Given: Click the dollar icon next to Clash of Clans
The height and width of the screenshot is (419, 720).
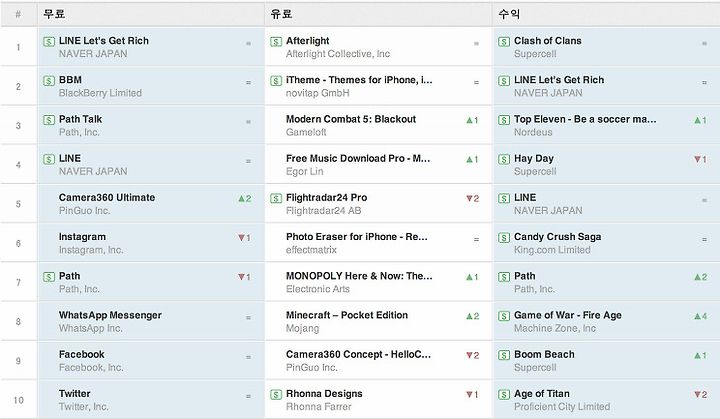Looking at the screenshot, I should pos(504,42).
